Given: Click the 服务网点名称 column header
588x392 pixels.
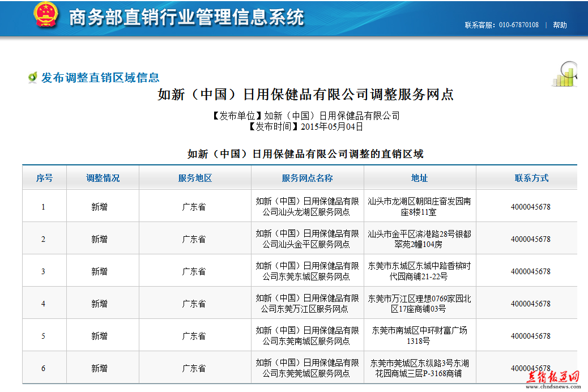Looking at the screenshot, I should pyautogui.click(x=307, y=178).
